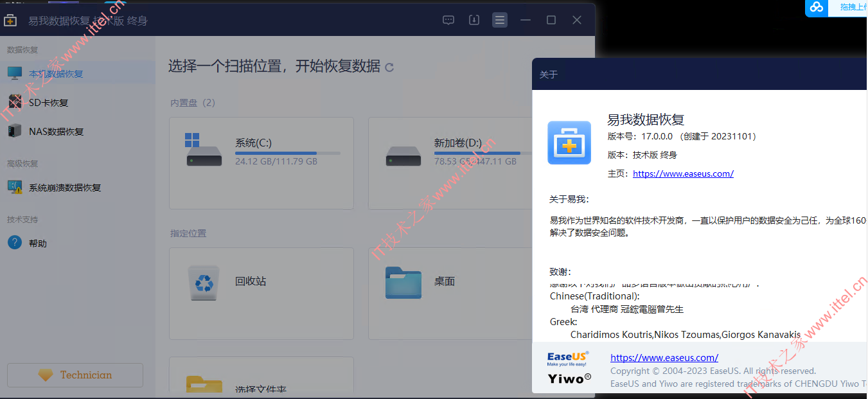Click the Charidimos Koutris credits line
The image size is (868, 399).
coord(686,335)
